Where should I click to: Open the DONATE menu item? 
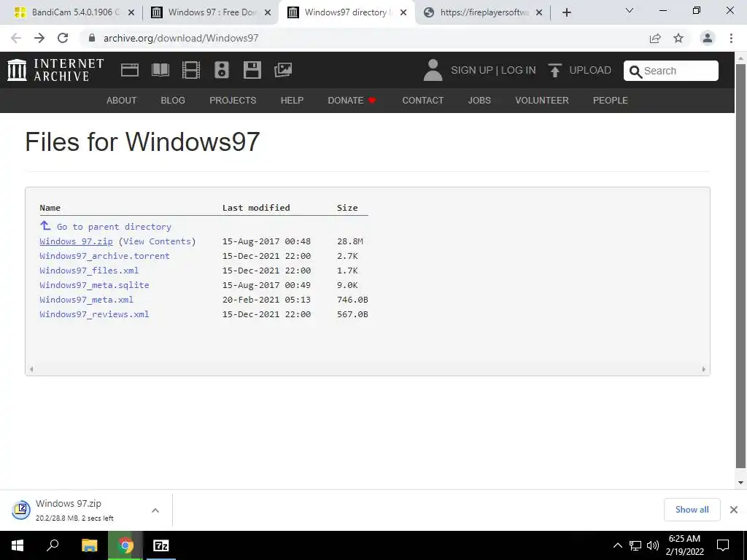tap(352, 101)
